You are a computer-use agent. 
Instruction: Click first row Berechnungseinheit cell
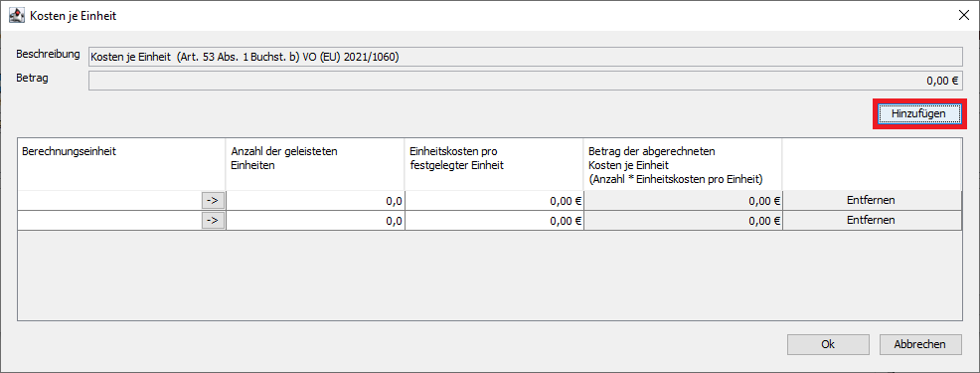109,201
